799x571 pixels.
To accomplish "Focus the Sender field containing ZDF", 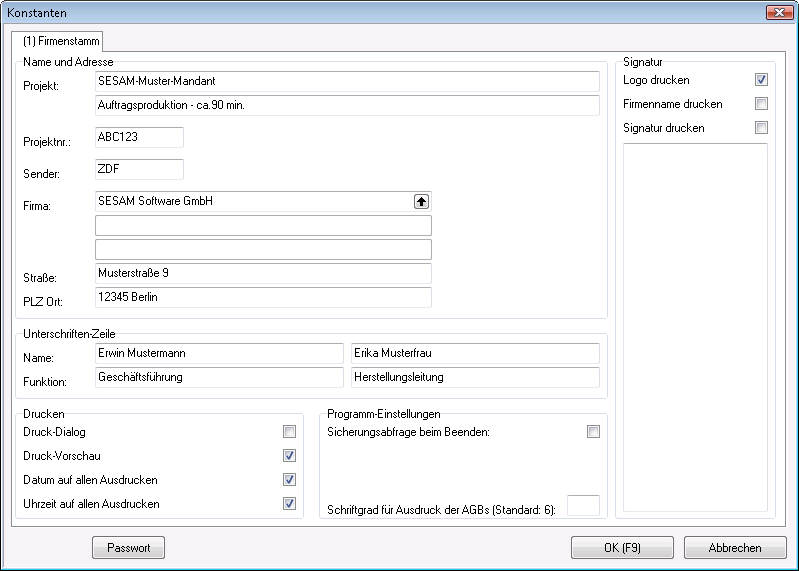I will pos(139,170).
